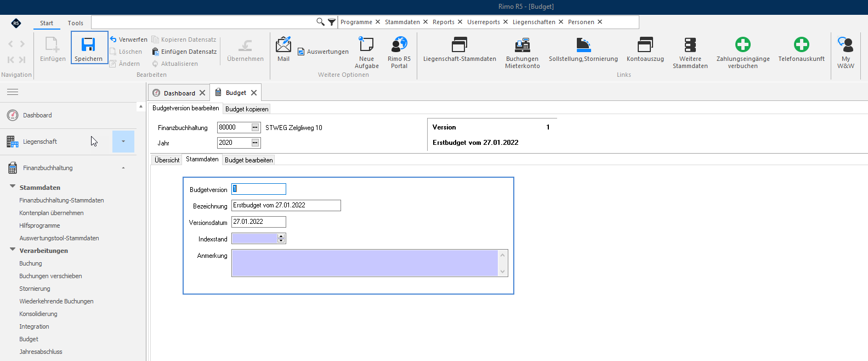Open Budget kopieren tab
Viewport: 868px width, 361px height.
(x=247, y=109)
